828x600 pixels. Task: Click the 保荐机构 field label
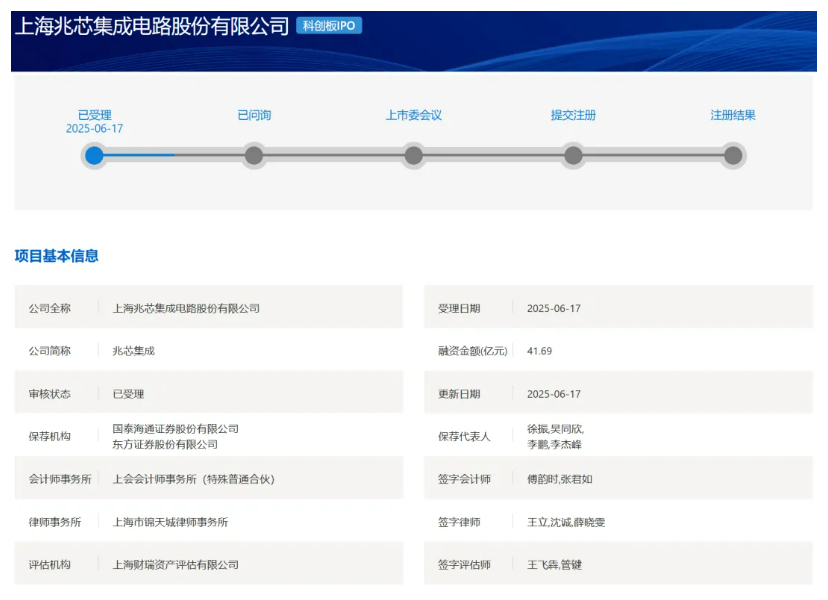click(50, 436)
